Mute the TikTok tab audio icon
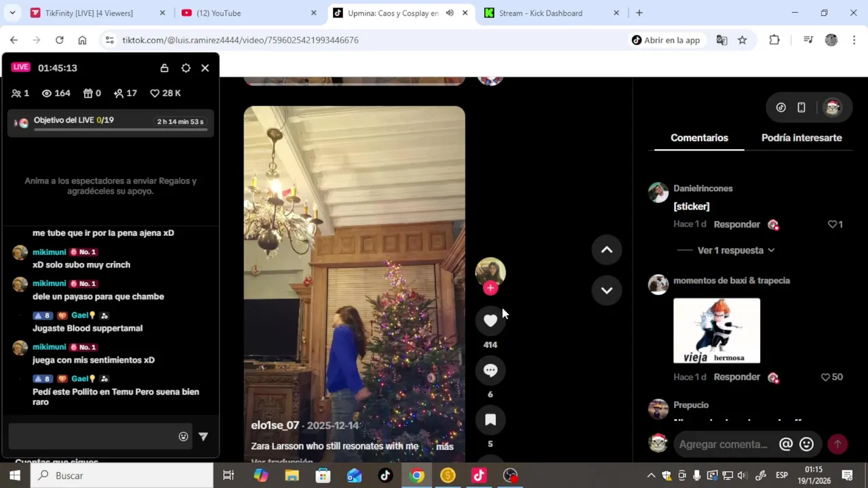 449,13
